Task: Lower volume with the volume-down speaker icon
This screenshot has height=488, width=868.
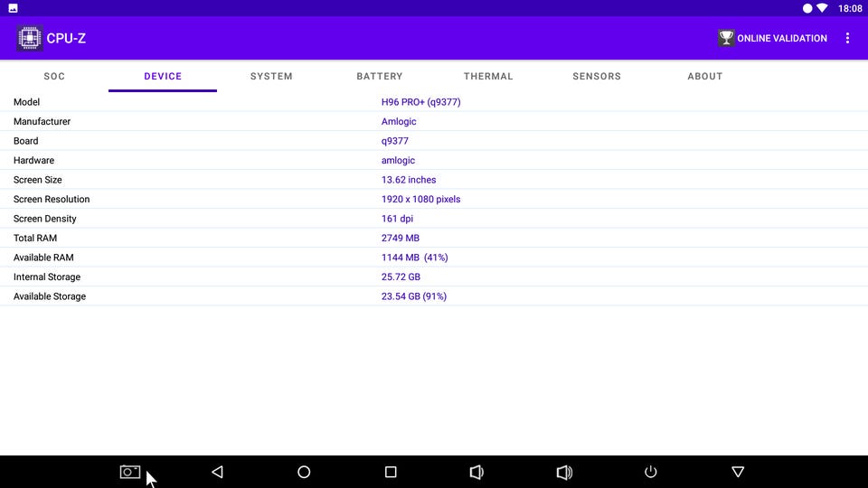Action: [476, 472]
